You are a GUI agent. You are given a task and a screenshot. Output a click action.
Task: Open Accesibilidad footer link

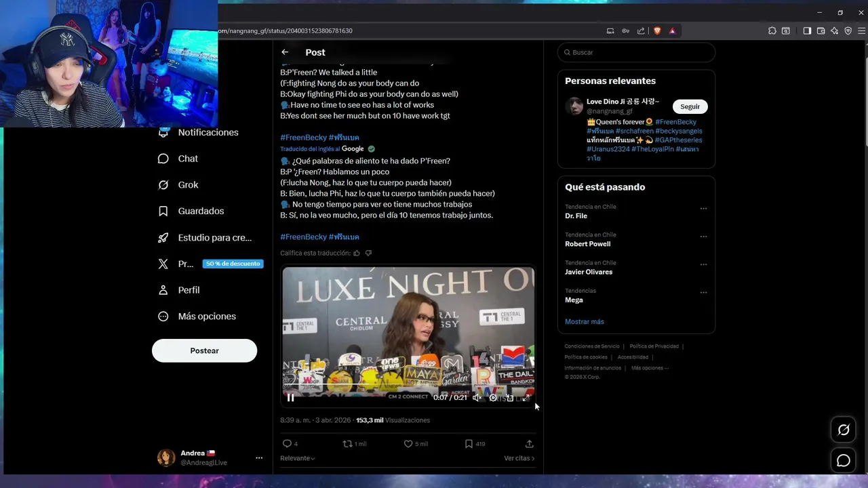click(x=633, y=357)
